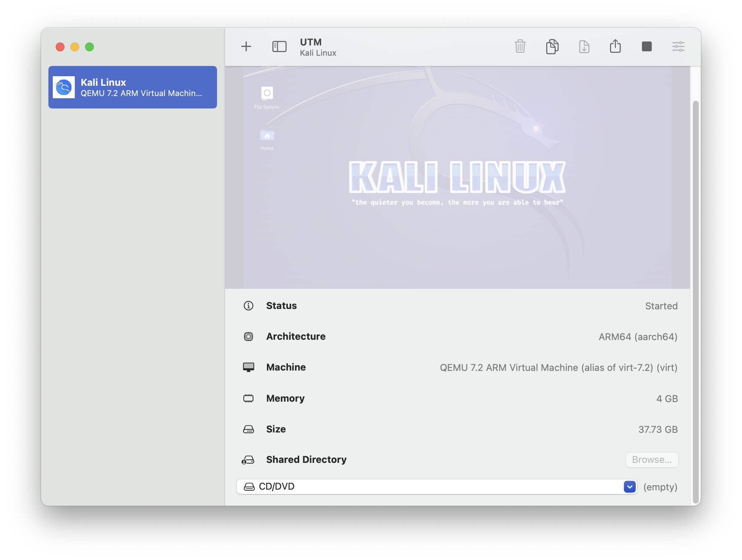Click the Architecture CPU chip icon
742x560 pixels.
tap(248, 336)
